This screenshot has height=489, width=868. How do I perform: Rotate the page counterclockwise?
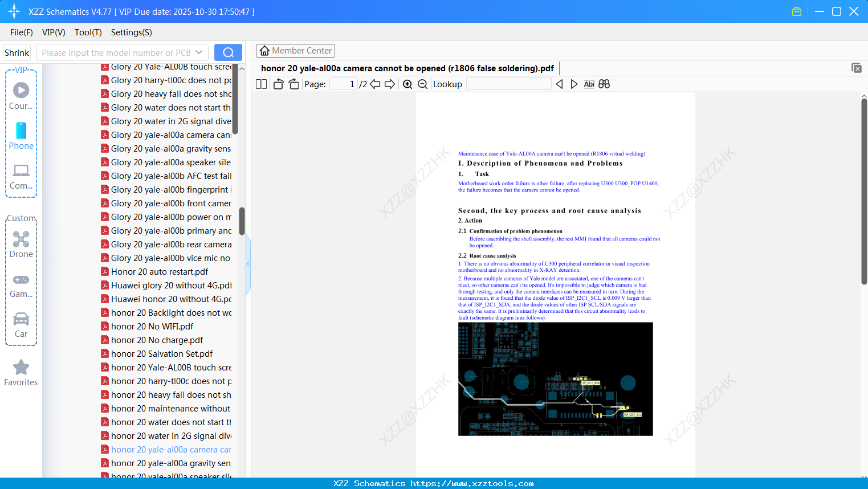(279, 84)
